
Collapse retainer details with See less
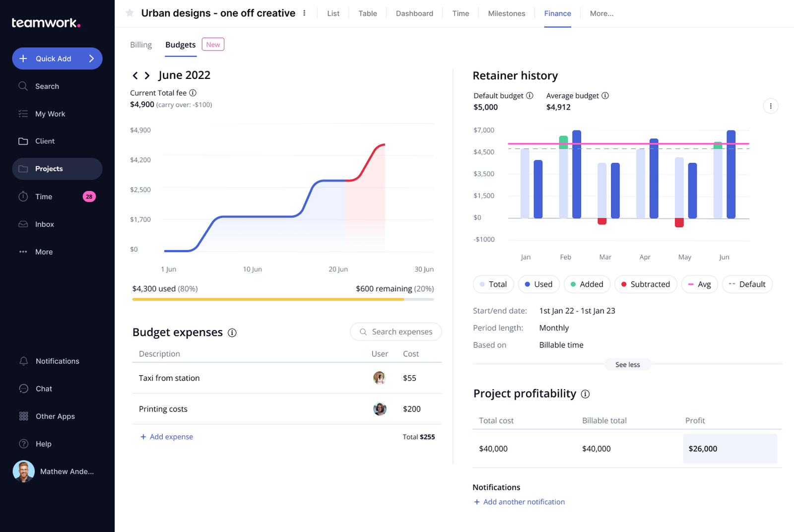click(627, 364)
